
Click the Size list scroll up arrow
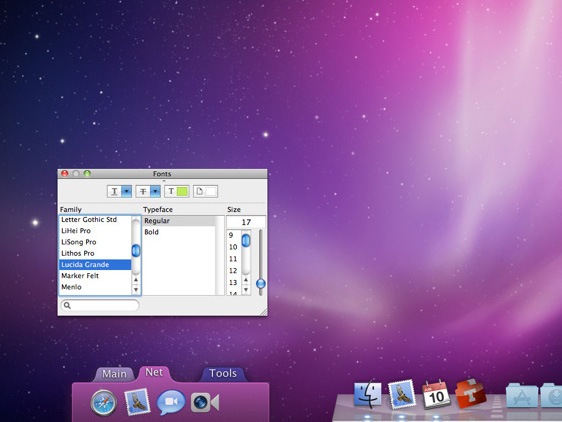(x=246, y=280)
